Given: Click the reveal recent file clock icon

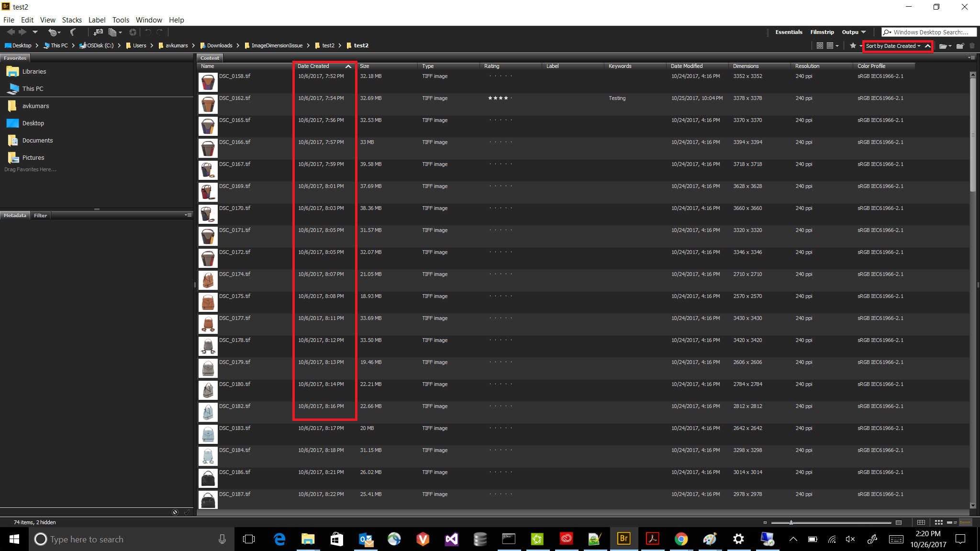Looking at the screenshot, I should pyautogui.click(x=53, y=32).
